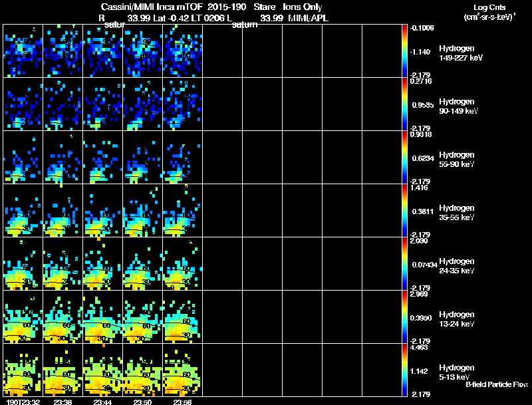532x405 pixels.
Task: Click the LT 0206 header value
Action: point(209,18)
